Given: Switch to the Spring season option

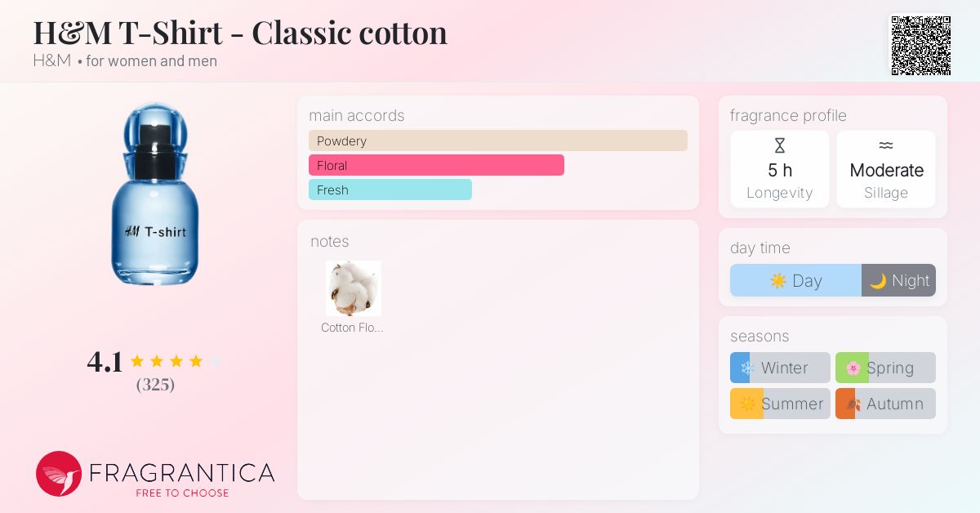Looking at the screenshot, I should [885, 368].
